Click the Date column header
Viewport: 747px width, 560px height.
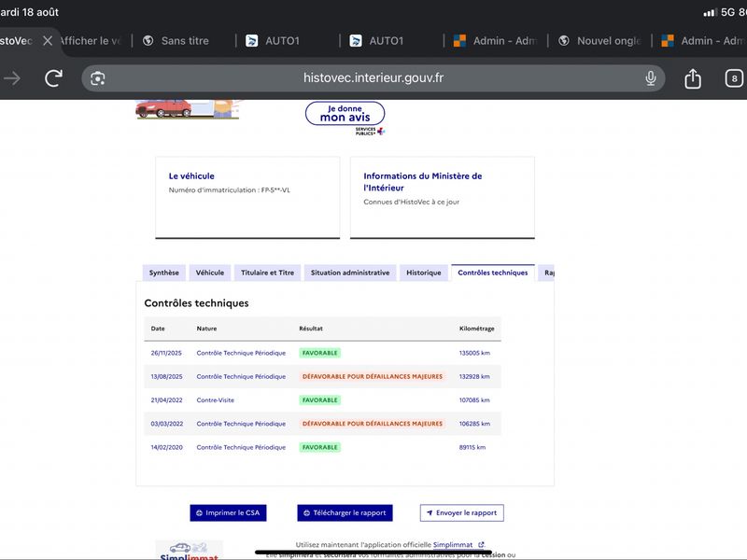158,329
